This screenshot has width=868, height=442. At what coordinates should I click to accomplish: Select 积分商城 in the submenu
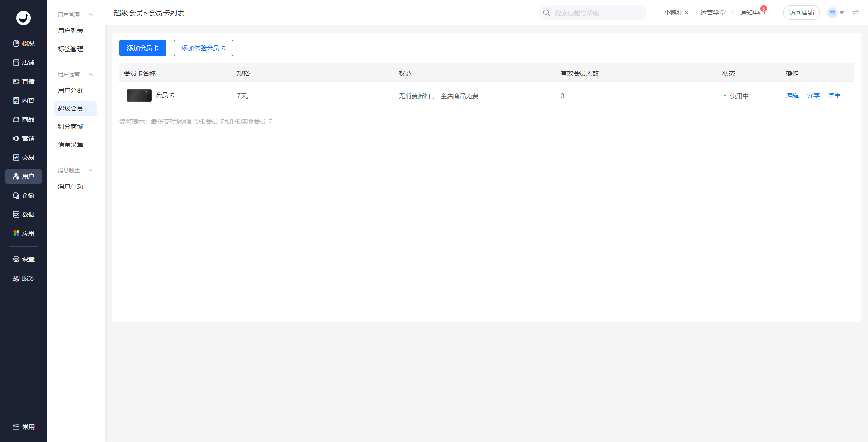coord(71,127)
